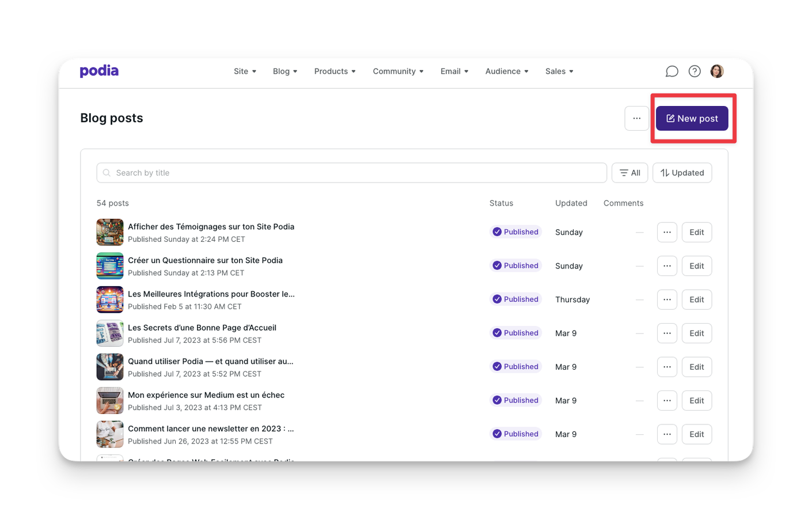Image resolution: width=812 pixels, height=520 pixels.
Task: Open the Les Meilleures Intégrations post title
Action: [x=211, y=294]
